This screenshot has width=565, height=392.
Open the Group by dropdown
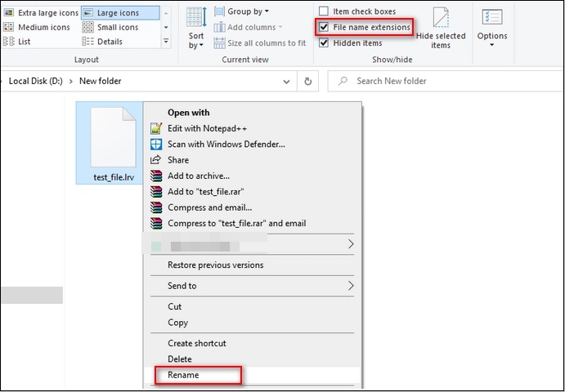241,11
